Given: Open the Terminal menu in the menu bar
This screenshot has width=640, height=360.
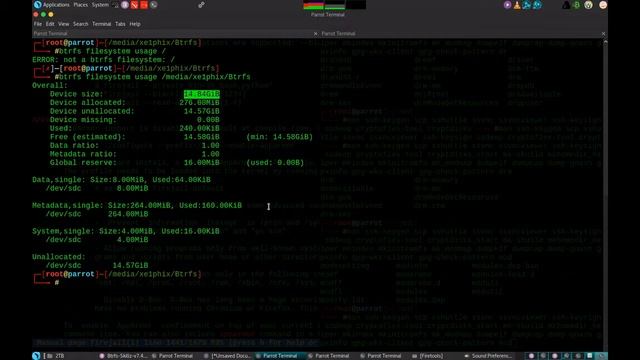Looking at the screenshot, I should tap(102, 24).
